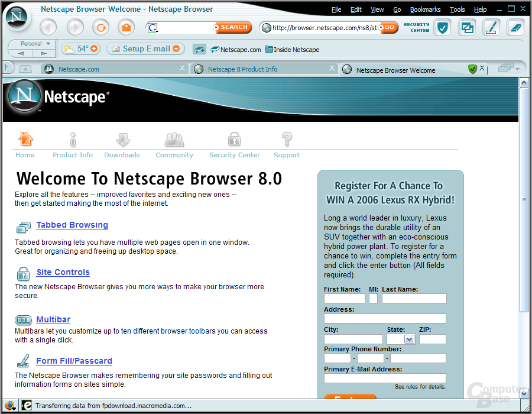Click the Primary E-Mail Address field
Image resolution: width=532 pixels, height=414 pixels.
(x=385, y=378)
